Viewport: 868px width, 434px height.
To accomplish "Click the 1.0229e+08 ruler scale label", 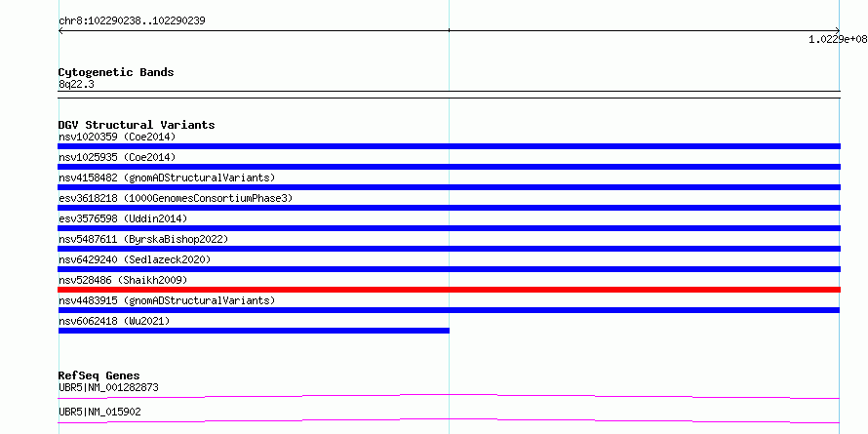I will [x=838, y=39].
